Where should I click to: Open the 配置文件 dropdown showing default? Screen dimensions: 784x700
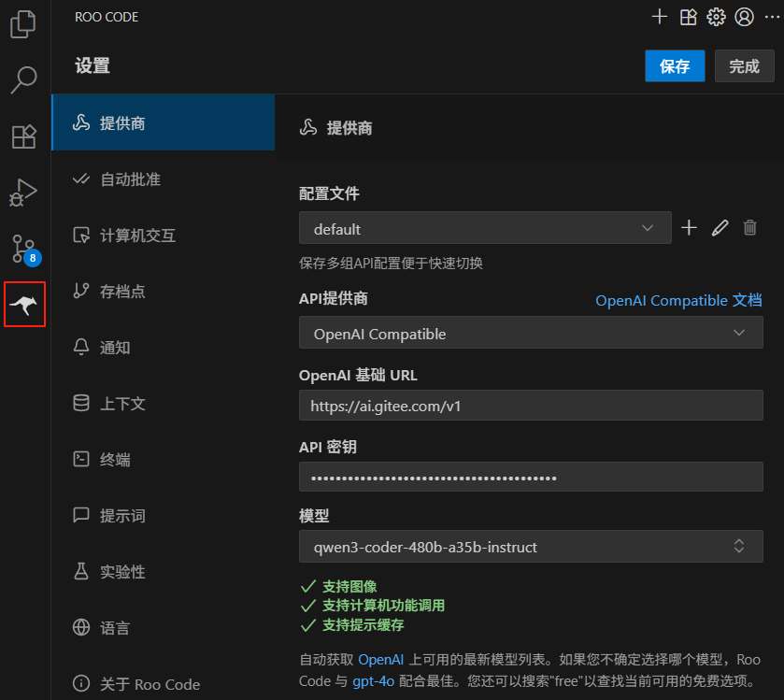click(x=485, y=227)
